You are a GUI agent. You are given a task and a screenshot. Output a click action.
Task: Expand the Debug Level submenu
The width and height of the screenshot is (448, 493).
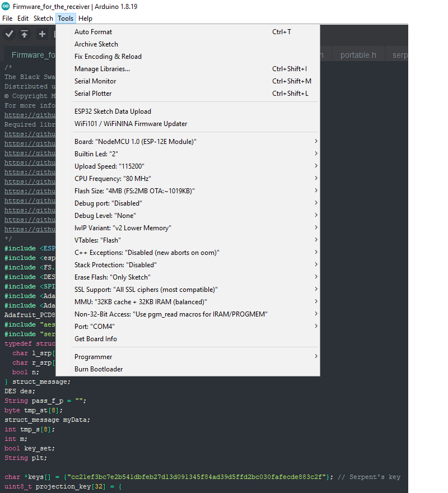tap(188, 215)
